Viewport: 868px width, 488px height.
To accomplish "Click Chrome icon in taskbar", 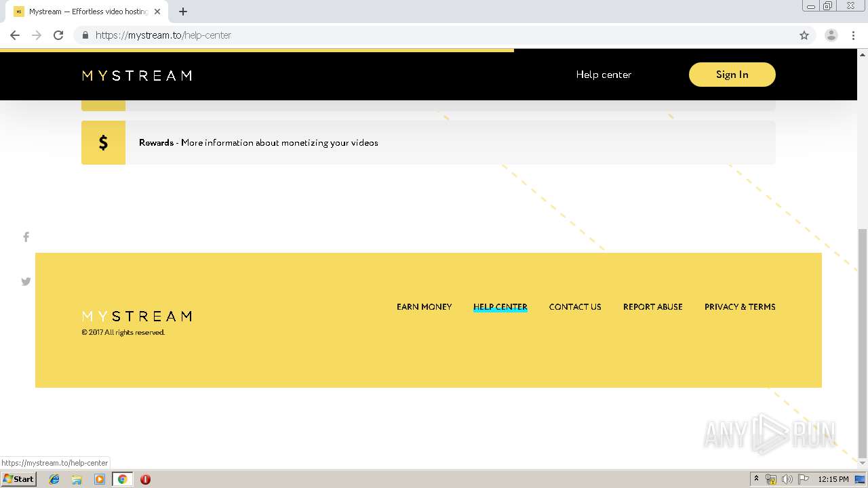I will click(122, 479).
